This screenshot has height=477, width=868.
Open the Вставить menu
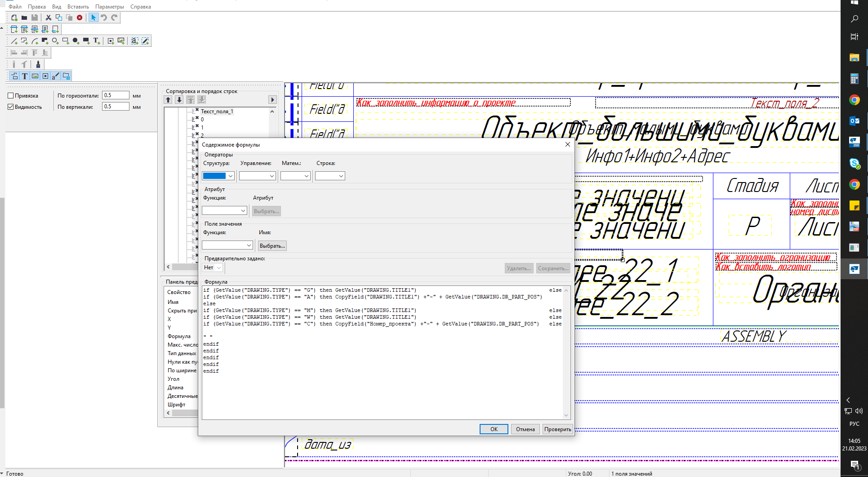click(x=78, y=7)
